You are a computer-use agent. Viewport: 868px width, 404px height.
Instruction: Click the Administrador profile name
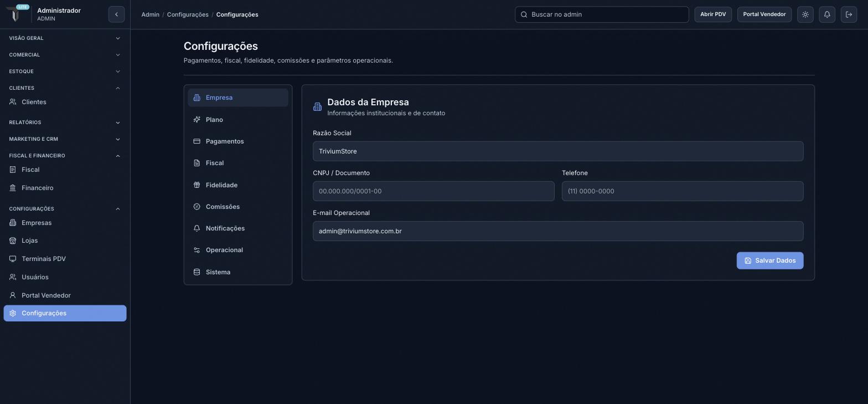coord(59,11)
